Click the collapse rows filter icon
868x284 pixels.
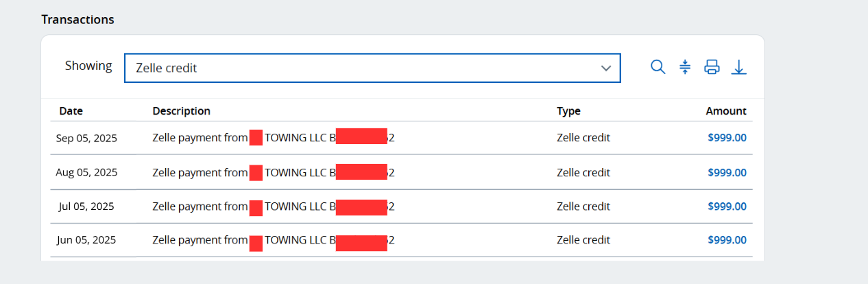tap(685, 67)
